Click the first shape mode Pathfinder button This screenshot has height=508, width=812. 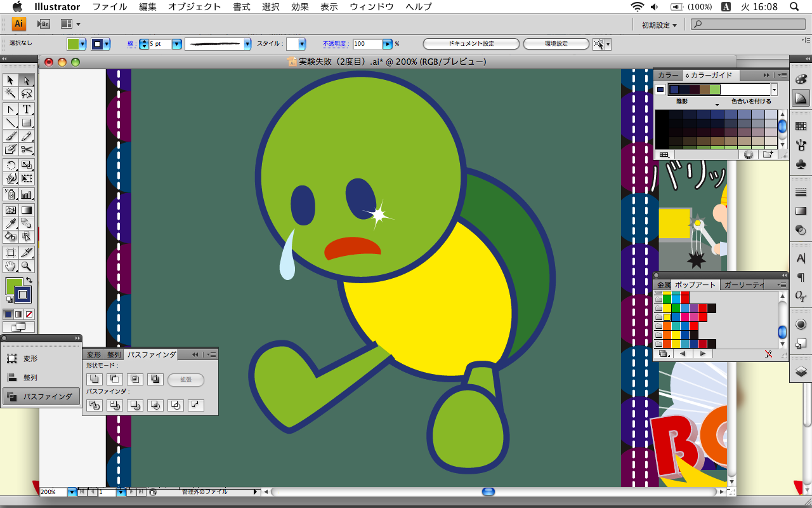point(95,379)
